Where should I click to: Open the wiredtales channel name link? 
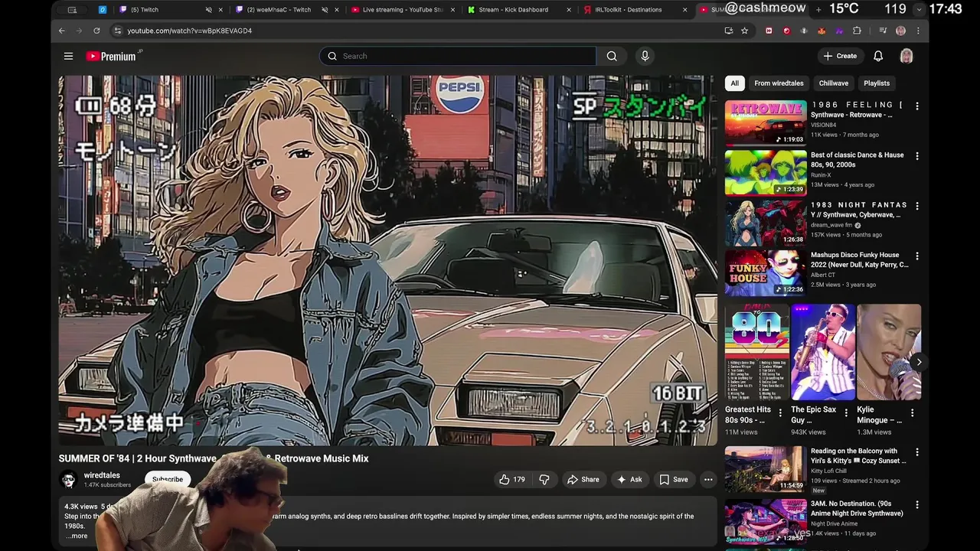[x=102, y=475]
